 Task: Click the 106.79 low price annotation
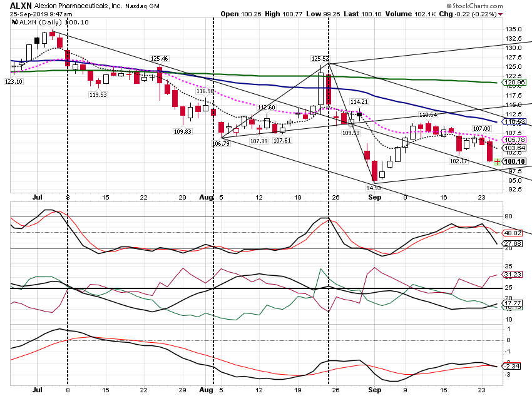pyautogui.click(x=221, y=143)
